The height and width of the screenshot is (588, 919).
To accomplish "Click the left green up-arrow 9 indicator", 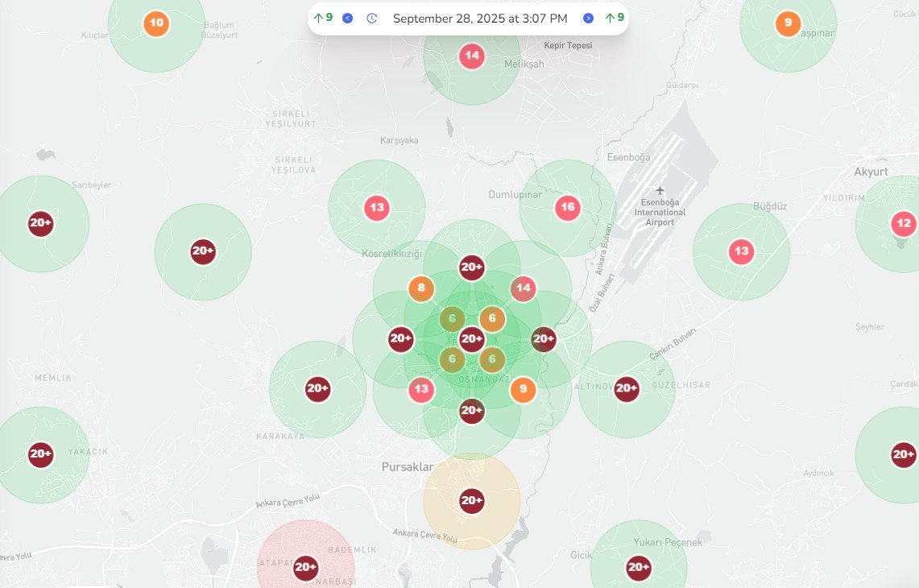I will point(323,18).
